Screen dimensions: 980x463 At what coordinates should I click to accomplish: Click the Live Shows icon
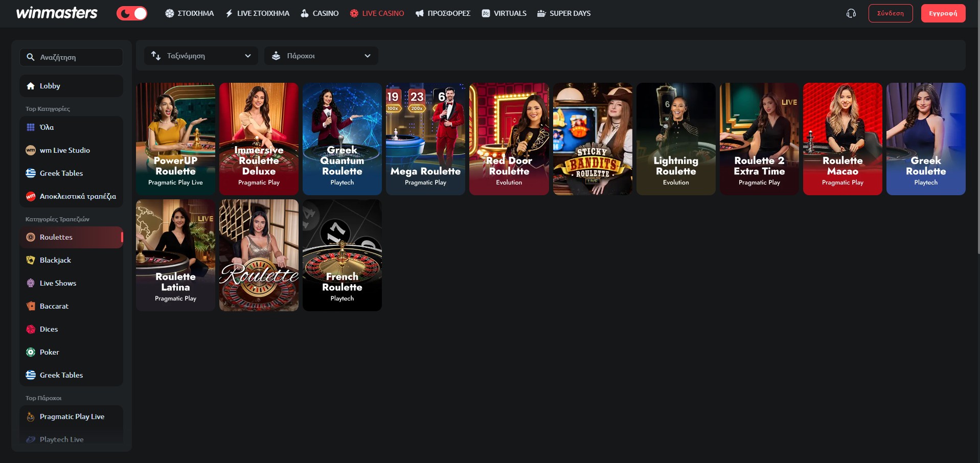31,283
